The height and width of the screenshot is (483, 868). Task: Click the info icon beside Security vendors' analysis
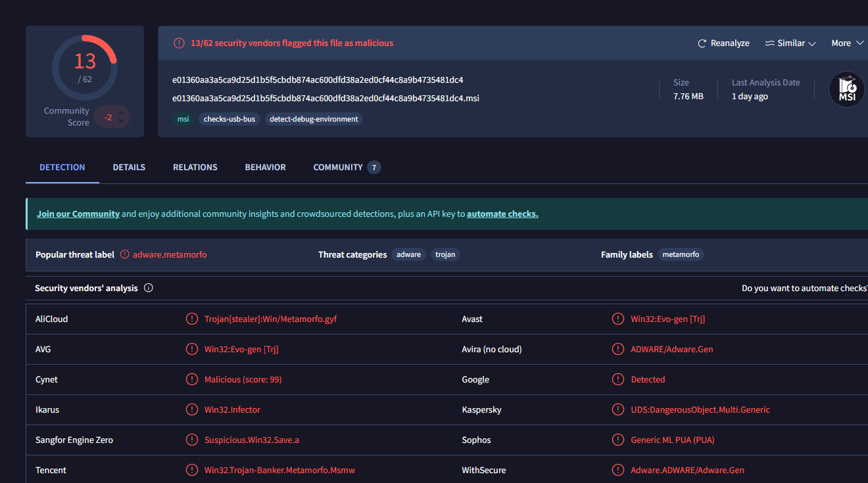[x=149, y=288]
